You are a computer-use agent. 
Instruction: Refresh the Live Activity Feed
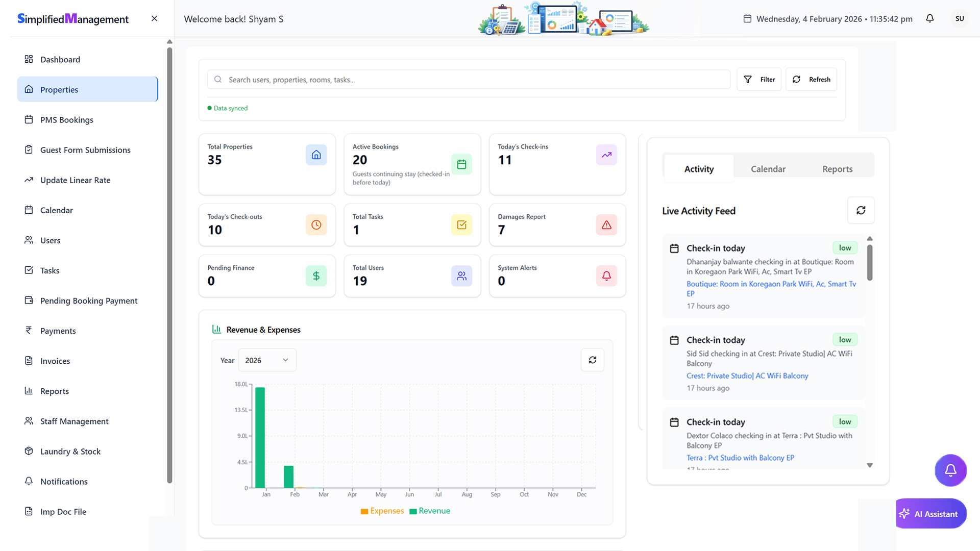tap(861, 210)
